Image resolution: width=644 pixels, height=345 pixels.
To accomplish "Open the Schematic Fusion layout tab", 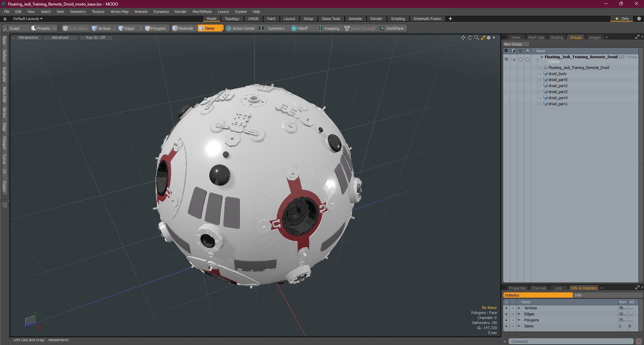I will pos(427,19).
